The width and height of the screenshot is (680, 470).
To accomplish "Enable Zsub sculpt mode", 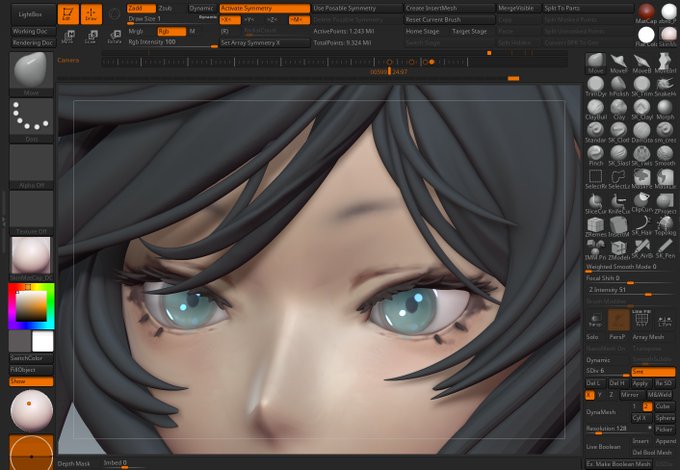I will [165, 8].
